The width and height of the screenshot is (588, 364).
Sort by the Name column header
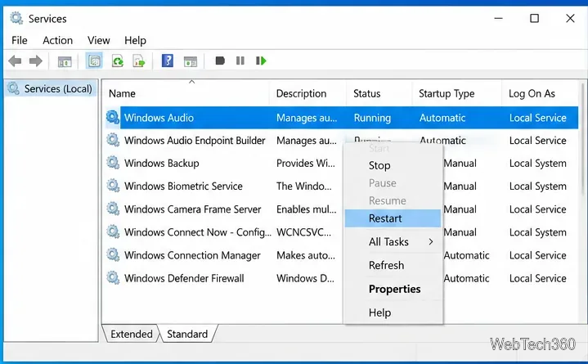point(186,93)
